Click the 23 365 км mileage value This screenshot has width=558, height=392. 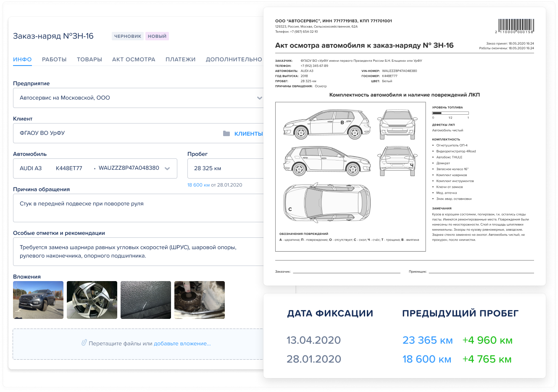427,340
